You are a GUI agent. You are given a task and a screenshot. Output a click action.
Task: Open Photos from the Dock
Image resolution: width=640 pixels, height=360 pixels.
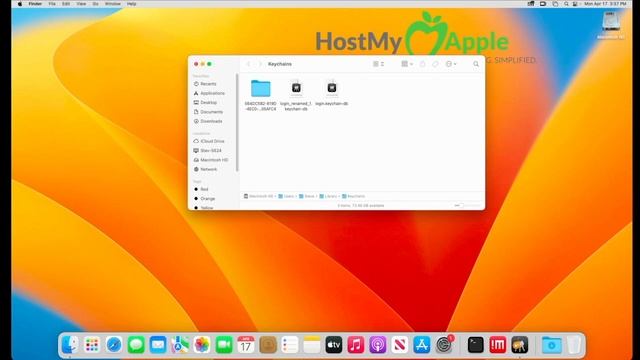(202, 345)
